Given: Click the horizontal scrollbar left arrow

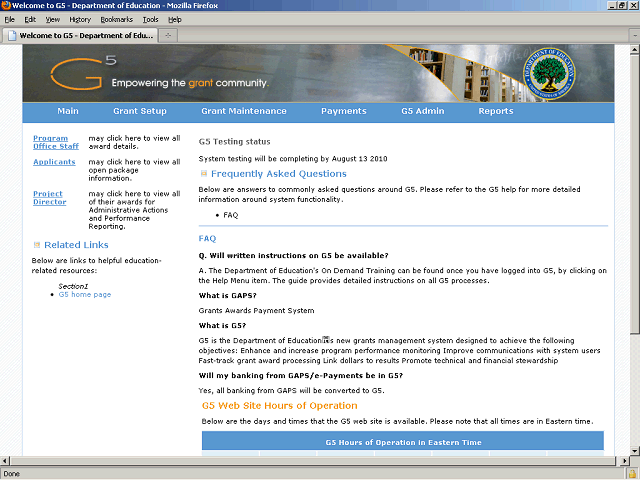Looking at the screenshot, I should pos(4,461).
